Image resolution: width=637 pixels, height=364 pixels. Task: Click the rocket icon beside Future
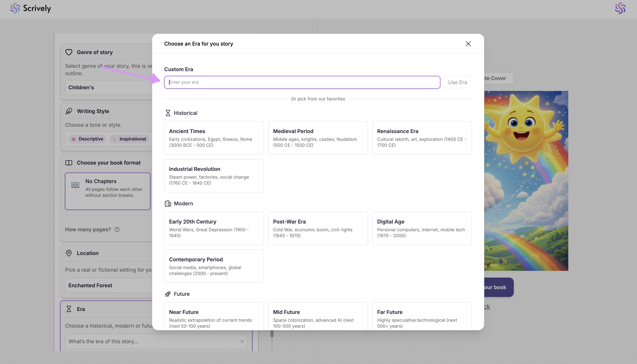(x=168, y=294)
